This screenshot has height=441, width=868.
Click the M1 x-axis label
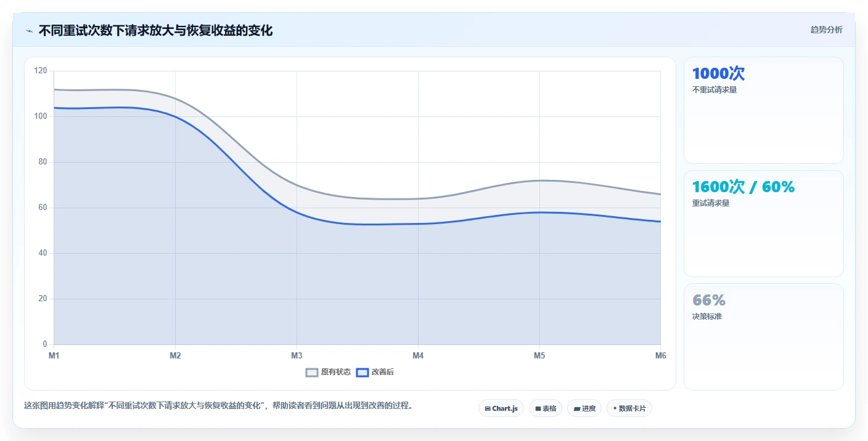click(x=54, y=355)
